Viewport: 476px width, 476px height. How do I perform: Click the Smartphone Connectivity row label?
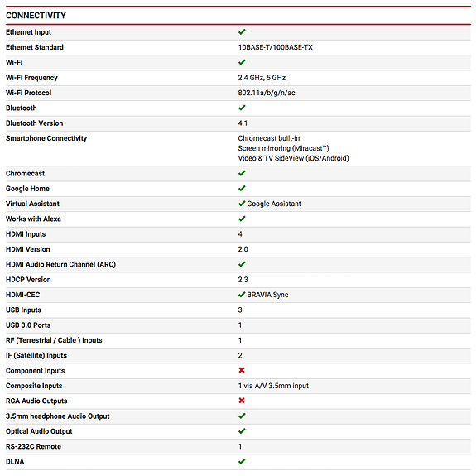[46, 138]
